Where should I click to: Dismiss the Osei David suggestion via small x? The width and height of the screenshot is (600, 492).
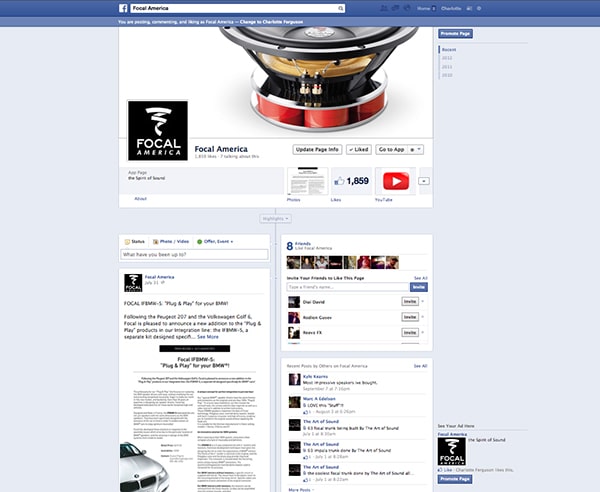coord(423,301)
